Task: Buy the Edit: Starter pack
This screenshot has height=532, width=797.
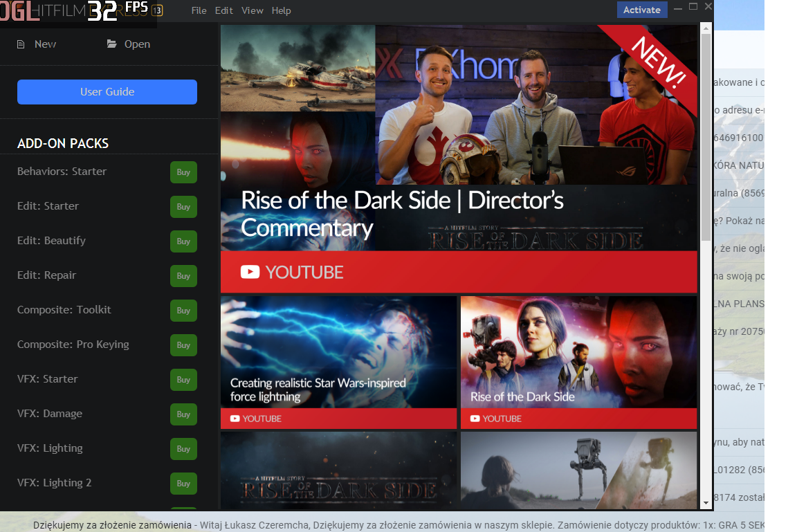Action: [183, 207]
